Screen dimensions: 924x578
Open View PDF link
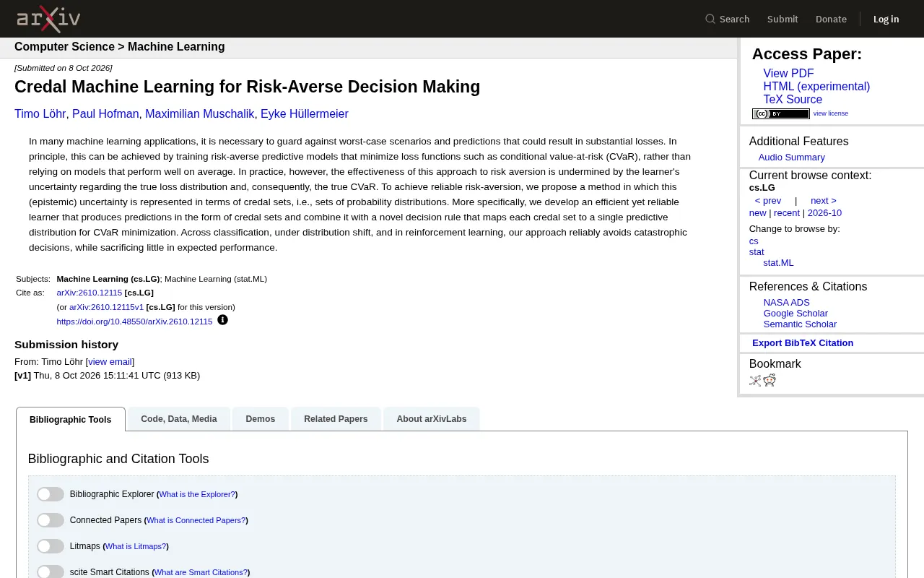click(x=788, y=74)
